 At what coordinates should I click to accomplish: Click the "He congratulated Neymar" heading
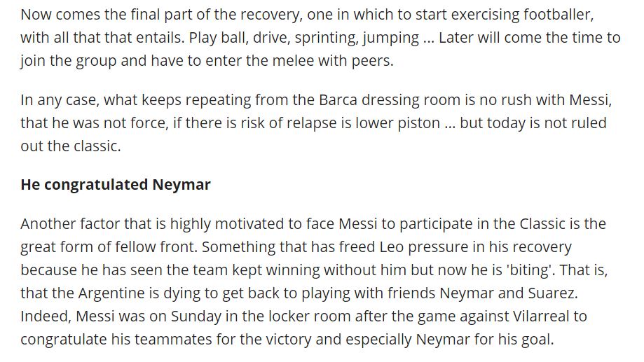coord(116,186)
